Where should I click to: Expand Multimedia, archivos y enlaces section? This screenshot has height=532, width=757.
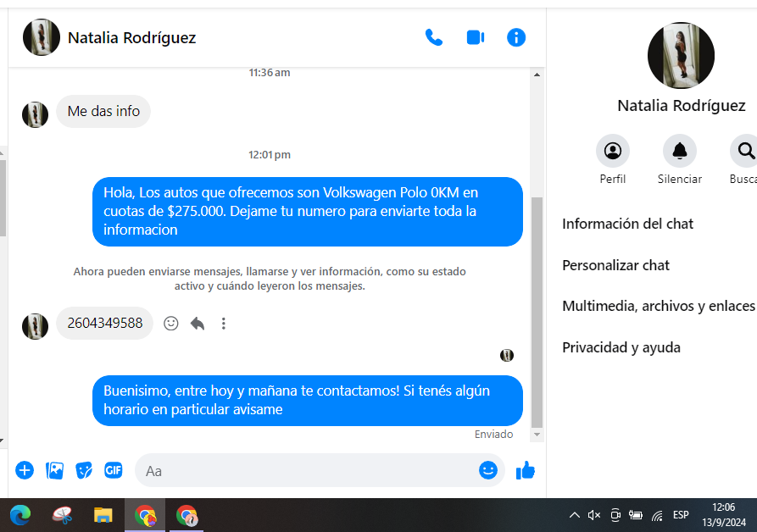[x=659, y=306]
